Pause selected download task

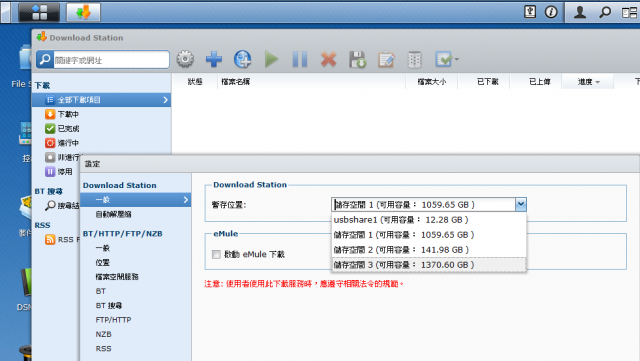click(x=300, y=59)
